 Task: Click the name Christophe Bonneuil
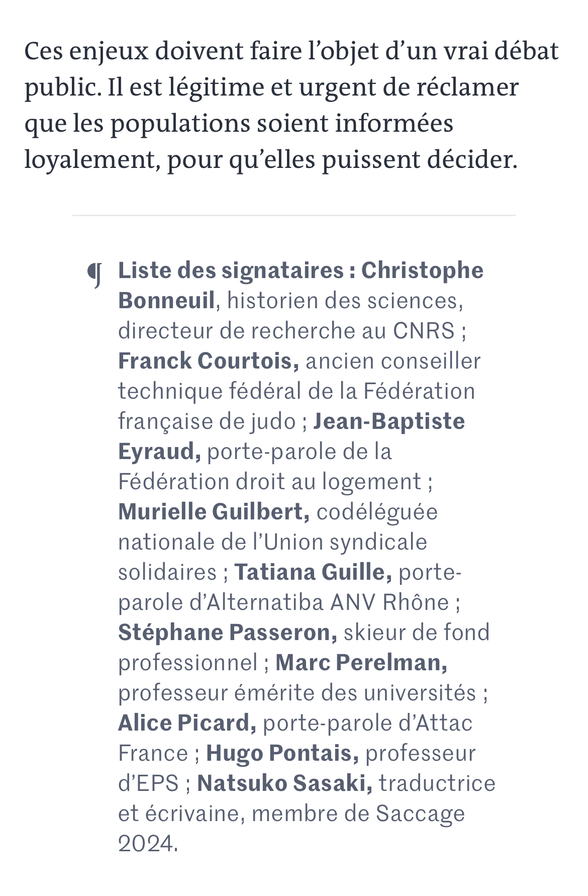pyautogui.click(x=422, y=271)
